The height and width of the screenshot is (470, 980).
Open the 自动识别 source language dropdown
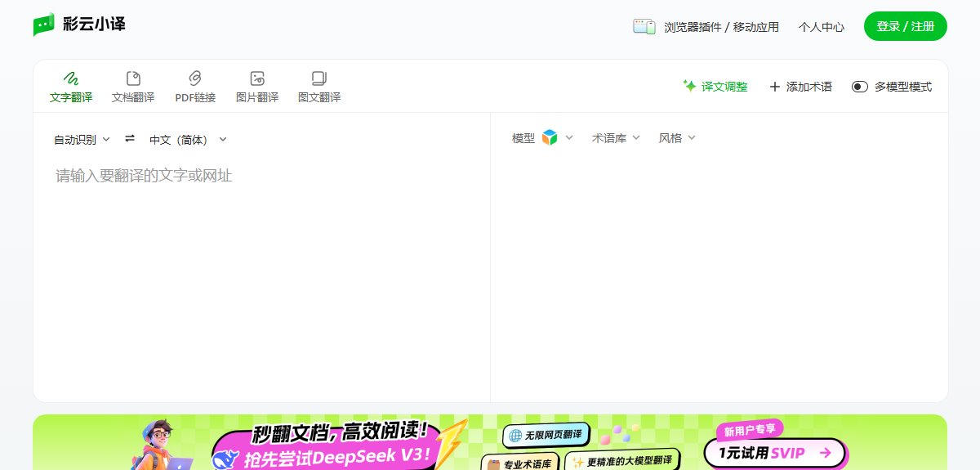[82, 140]
